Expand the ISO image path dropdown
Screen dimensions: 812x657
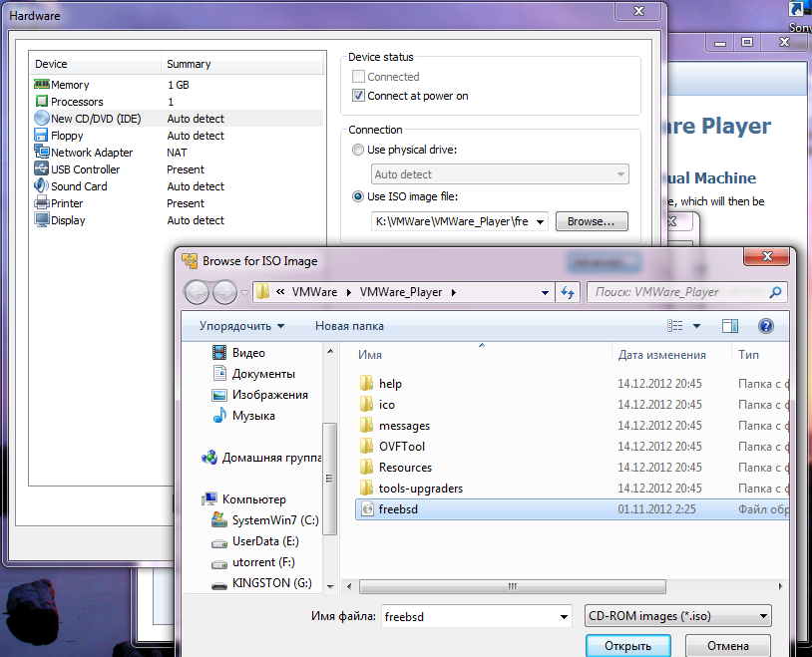coord(540,221)
